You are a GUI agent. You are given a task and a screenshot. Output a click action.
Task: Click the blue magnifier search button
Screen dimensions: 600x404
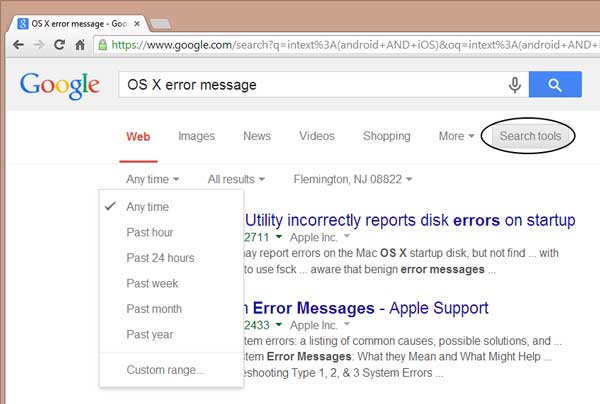[555, 84]
